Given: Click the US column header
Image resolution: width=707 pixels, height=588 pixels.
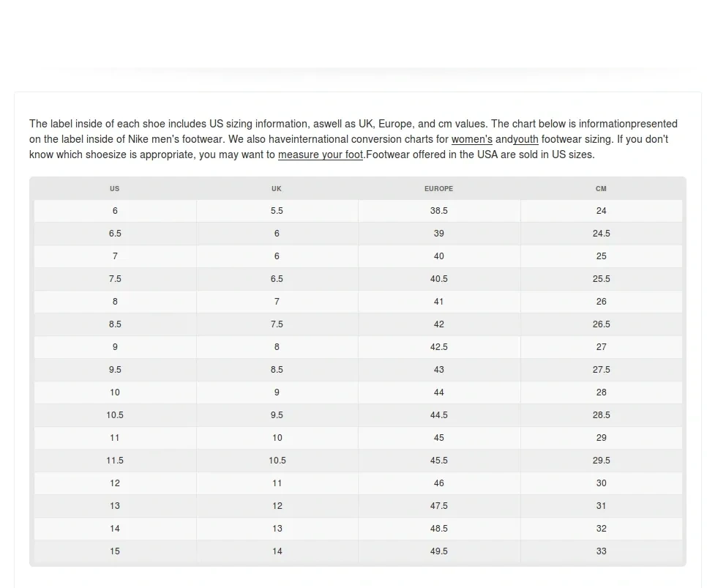Looking at the screenshot, I should (x=114, y=189).
